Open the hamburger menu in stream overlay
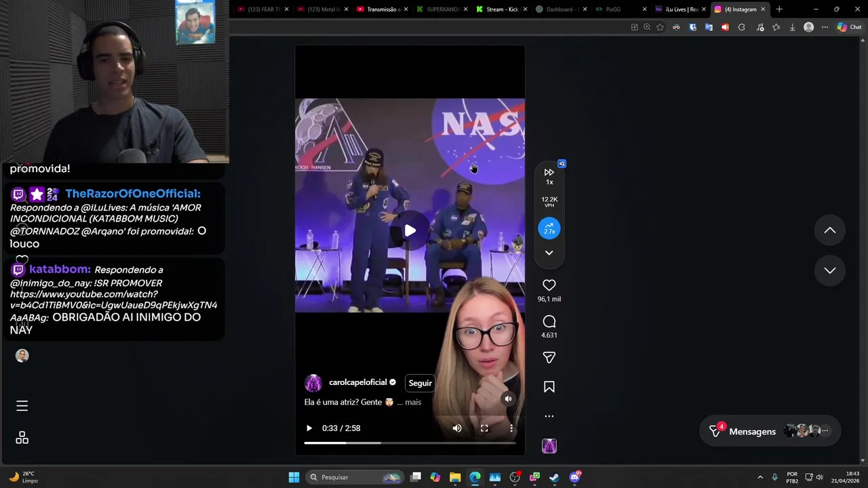 22,405
